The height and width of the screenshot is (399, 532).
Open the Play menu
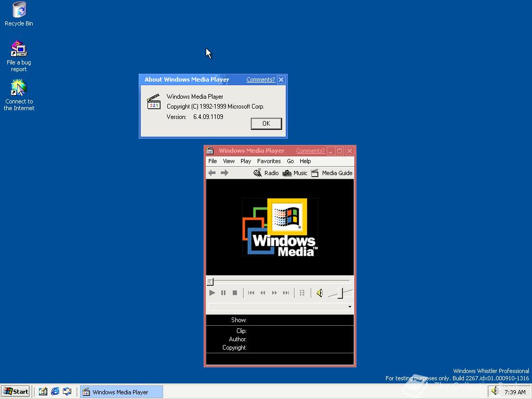246,161
